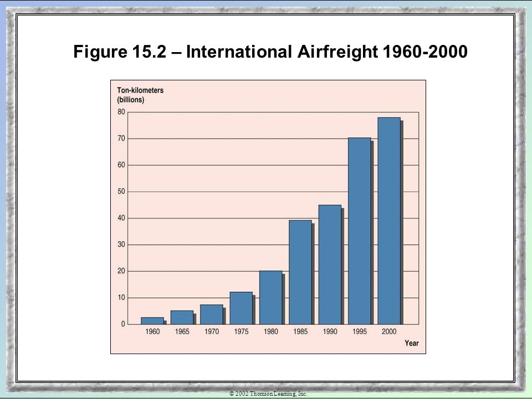The height and width of the screenshot is (399, 532).
Task: Select the 1980 bar in the chart
Action: click(272, 298)
